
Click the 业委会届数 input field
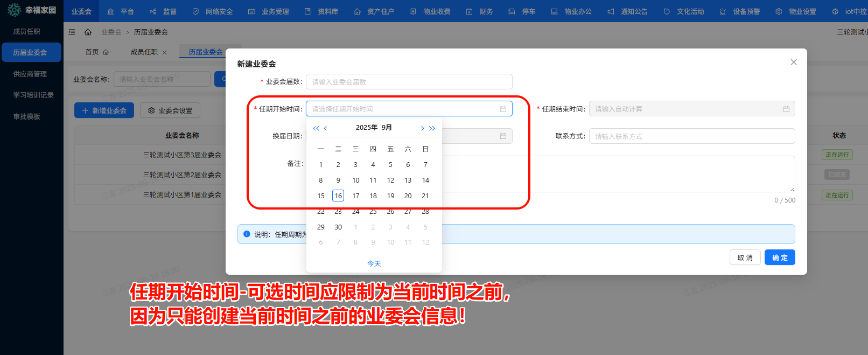click(409, 82)
